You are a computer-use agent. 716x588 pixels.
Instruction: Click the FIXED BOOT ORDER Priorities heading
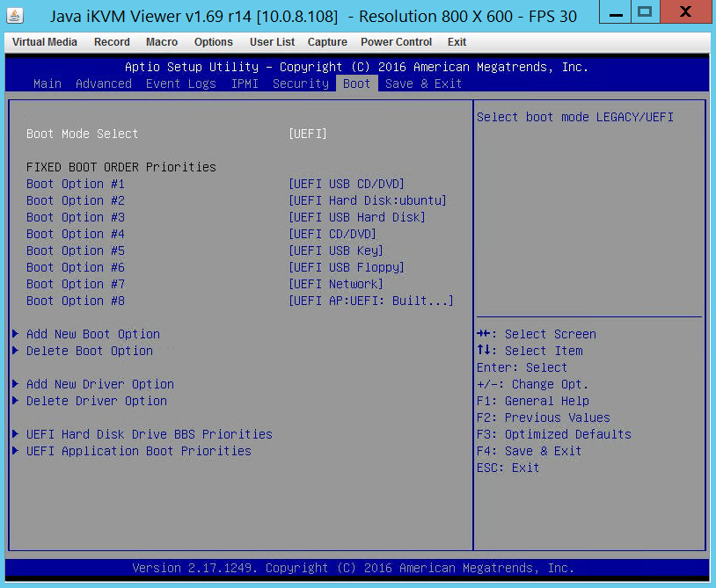click(121, 167)
